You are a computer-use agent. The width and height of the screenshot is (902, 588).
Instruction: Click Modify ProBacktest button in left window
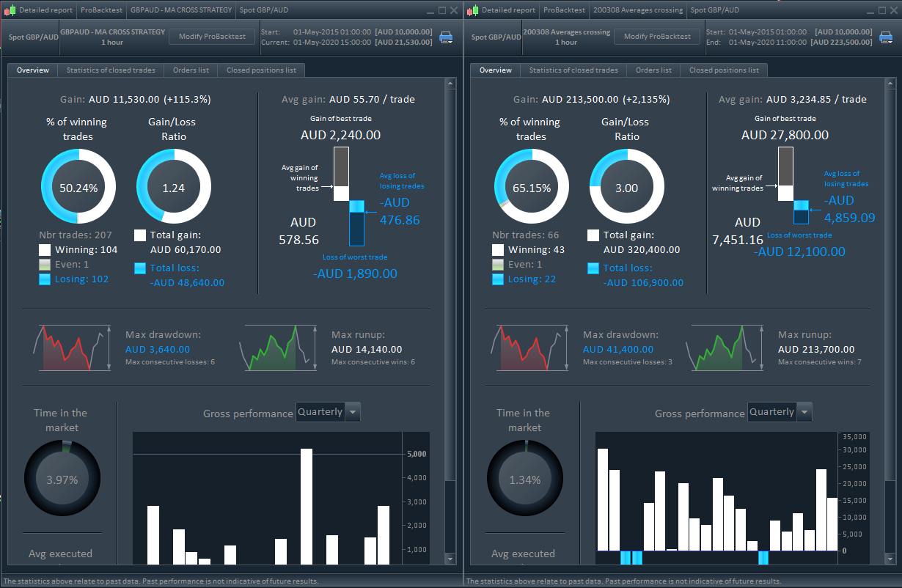(212, 36)
